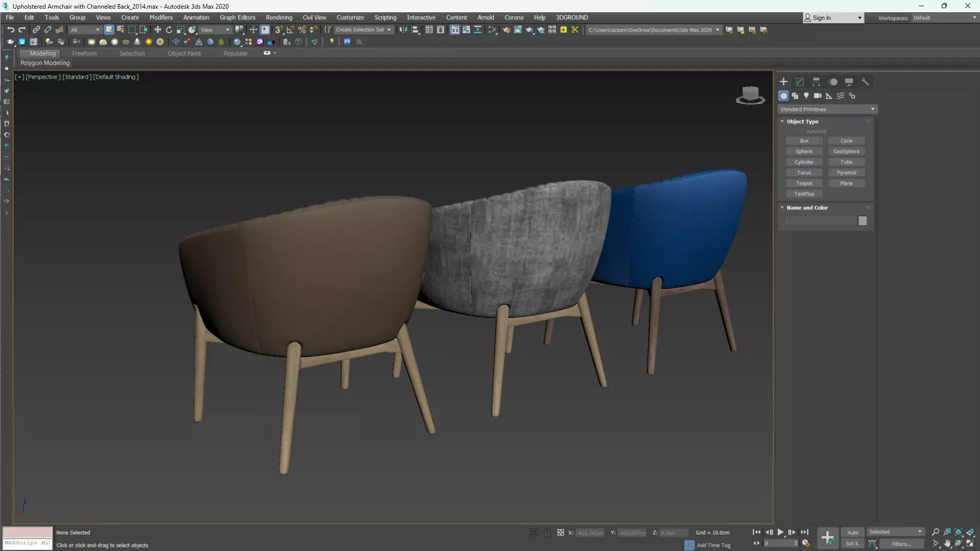Image resolution: width=980 pixels, height=551 pixels.
Task: Open the Modify command panel tab
Action: pos(800,82)
